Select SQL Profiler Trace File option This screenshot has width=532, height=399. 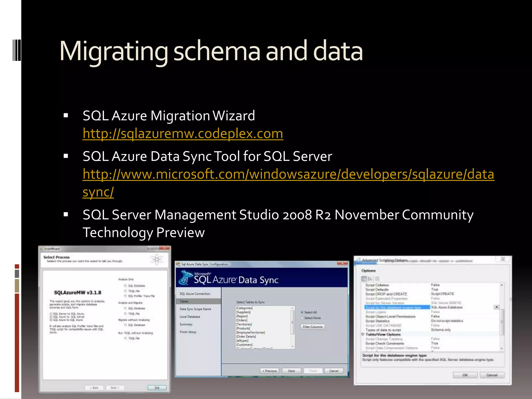click(139, 296)
